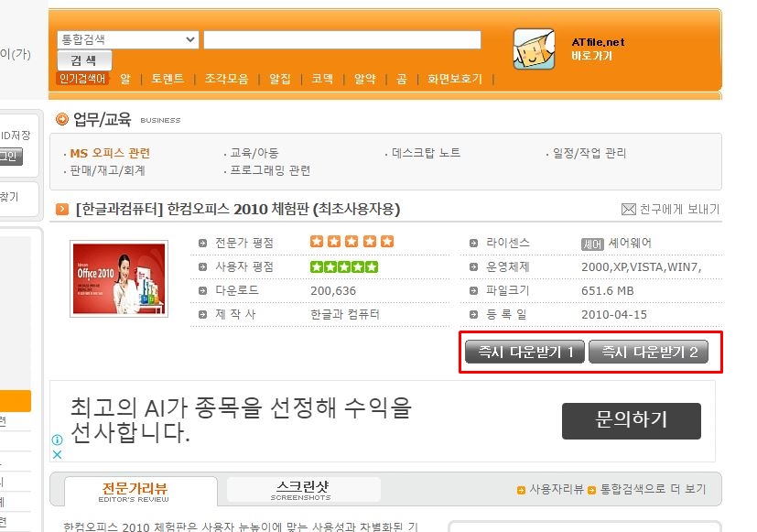Click the orange icon before 사용자리뷰

521,491
